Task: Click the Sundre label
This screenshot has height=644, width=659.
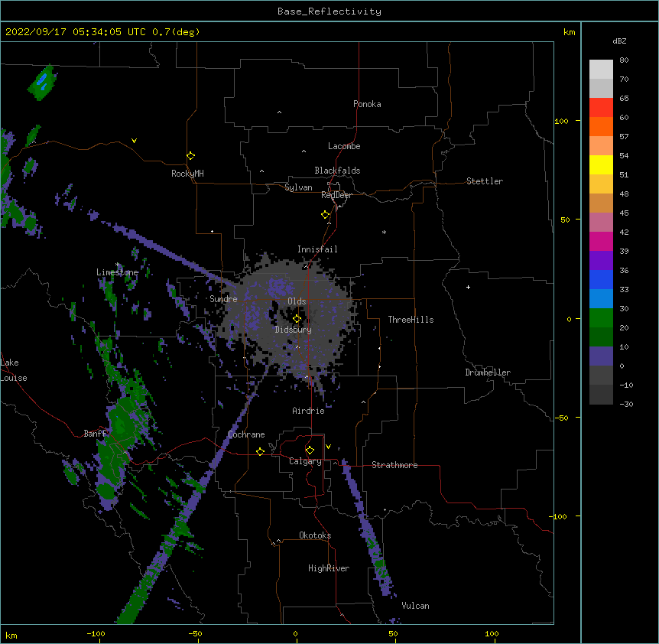Action: 223,299
